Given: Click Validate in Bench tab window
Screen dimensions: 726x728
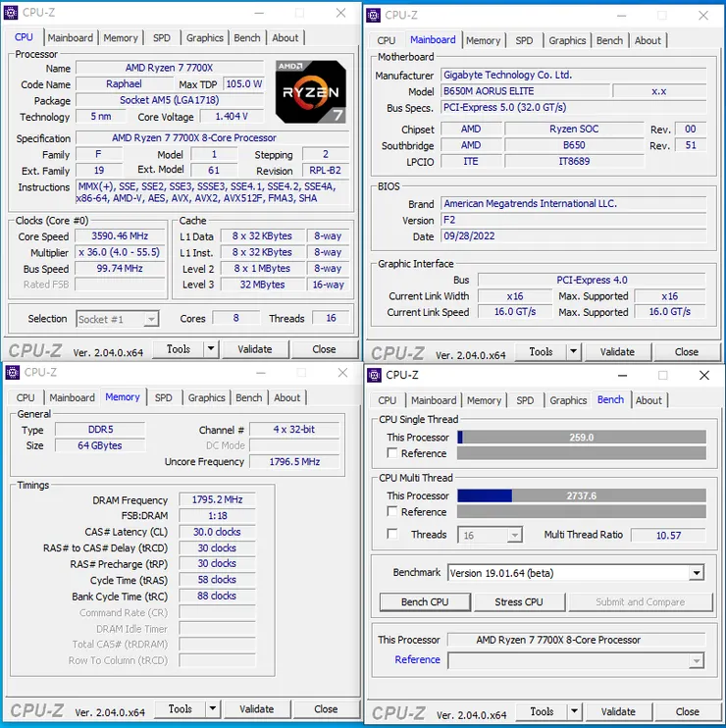Looking at the screenshot, I should [618, 711].
